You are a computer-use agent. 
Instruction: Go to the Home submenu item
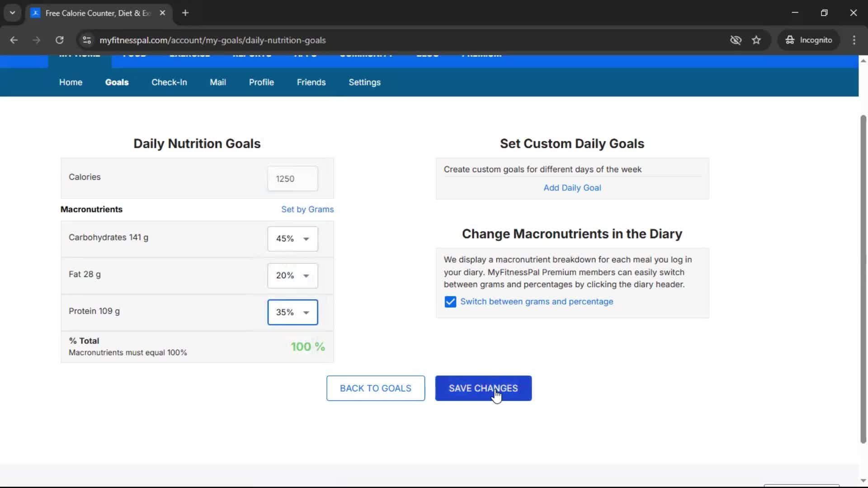coord(71,82)
